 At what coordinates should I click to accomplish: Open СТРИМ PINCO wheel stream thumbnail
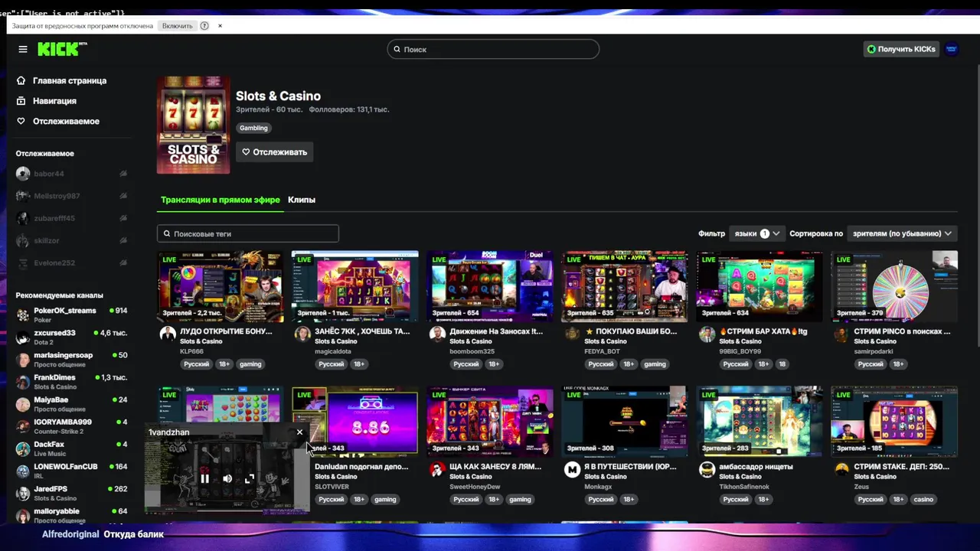click(x=894, y=286)
